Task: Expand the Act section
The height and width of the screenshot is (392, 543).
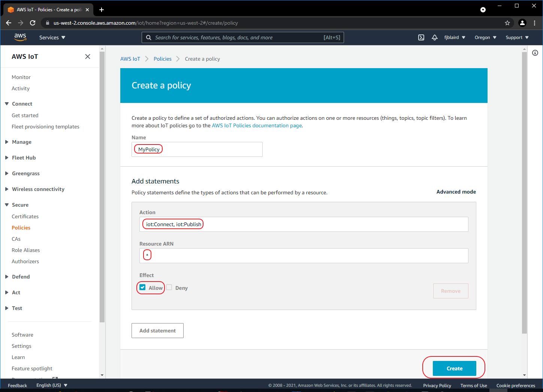Action: pyautogui.click(x=7, y=292)
